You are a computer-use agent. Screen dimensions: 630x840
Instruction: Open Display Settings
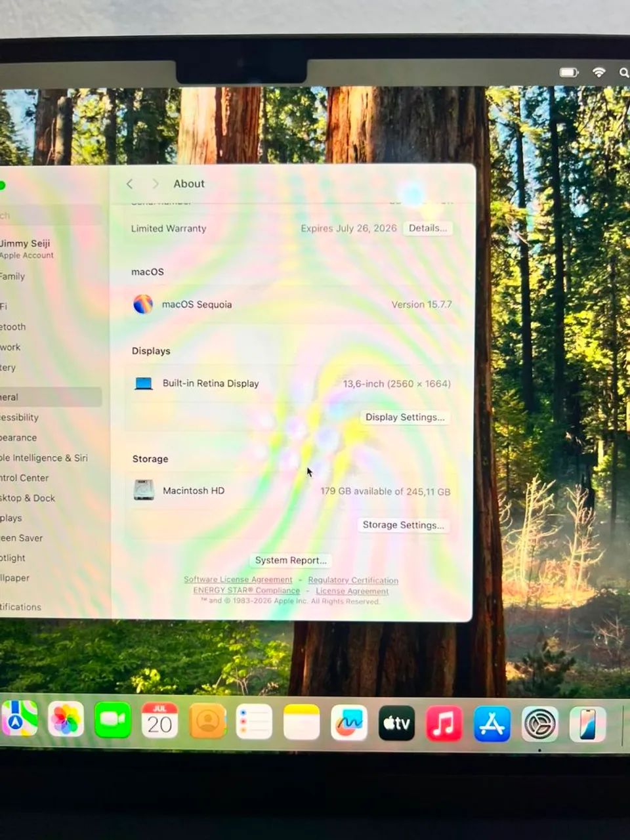[x=405, y=417]
